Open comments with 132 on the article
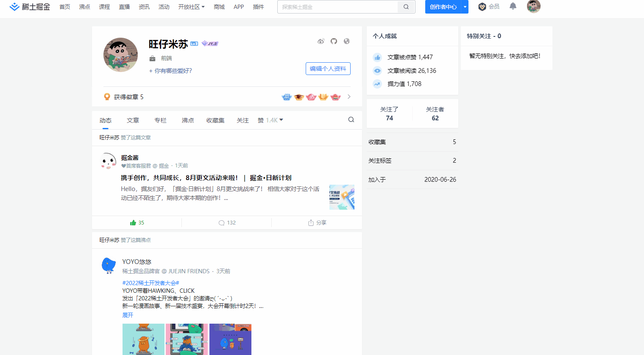 pyautogui.click(x=227, y=222)
